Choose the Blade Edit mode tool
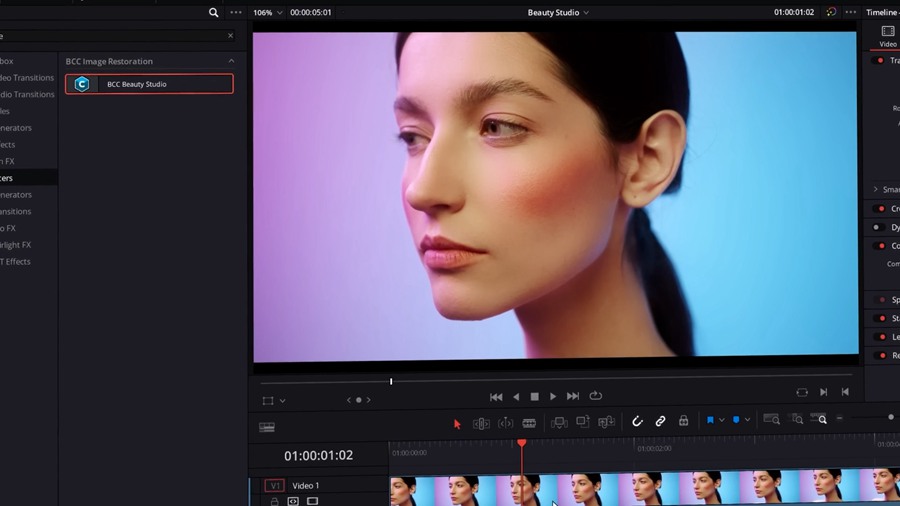 click(529, 423)
